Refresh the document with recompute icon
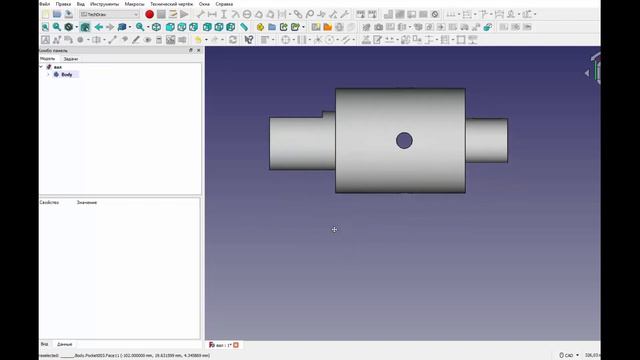Image resolution: width=640 pixels, height=360 pixels. pyautogui.click(x=233, y=40)
